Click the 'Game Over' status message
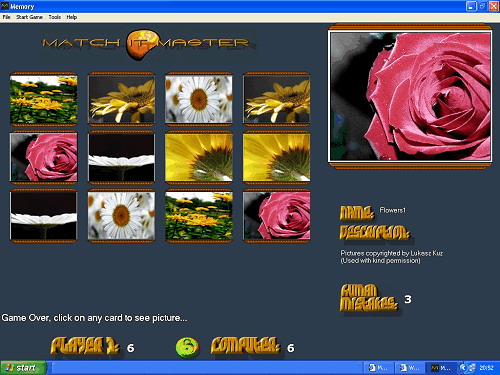The width and height of the screenshot is (500, 375). pos(94,318)
